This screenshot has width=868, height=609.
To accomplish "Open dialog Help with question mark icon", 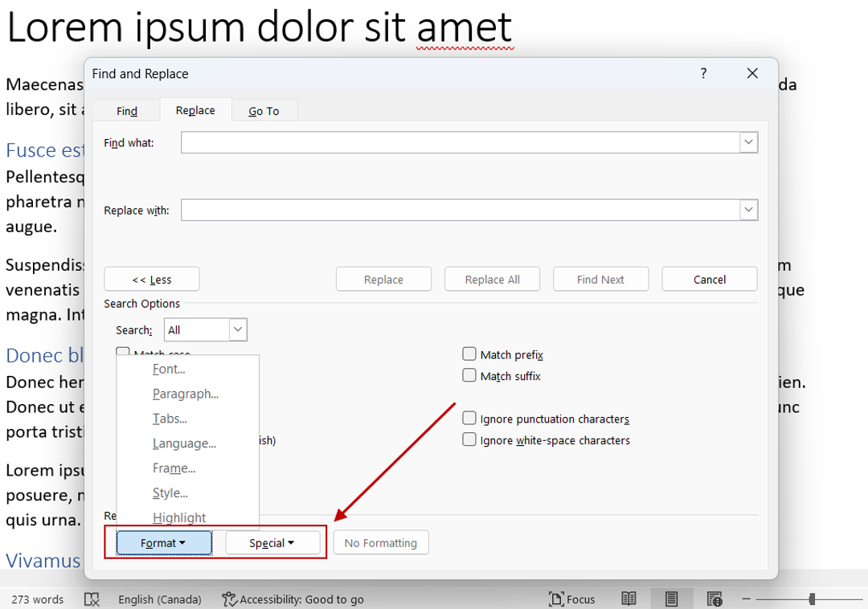I will coord(703,73).
